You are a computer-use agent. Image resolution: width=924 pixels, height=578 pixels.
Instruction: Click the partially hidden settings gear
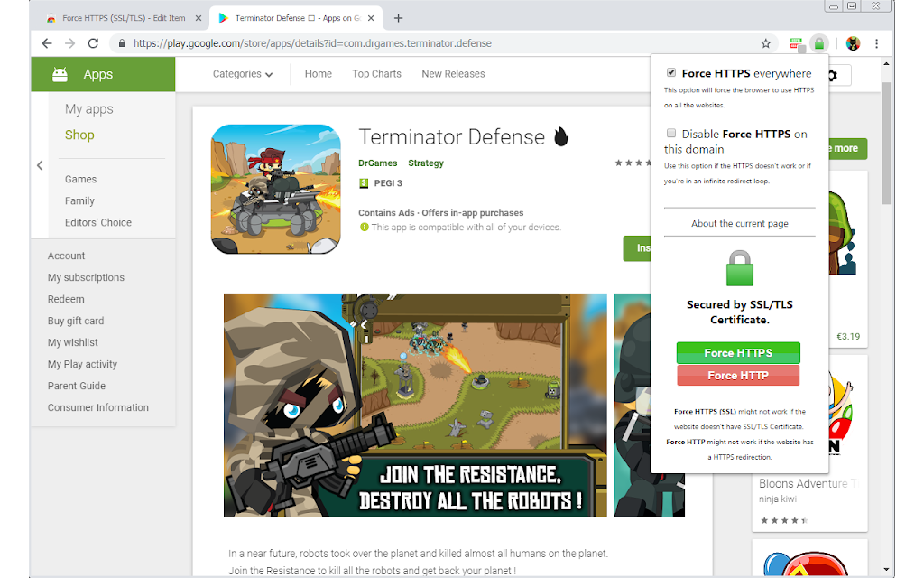[833, 75]
